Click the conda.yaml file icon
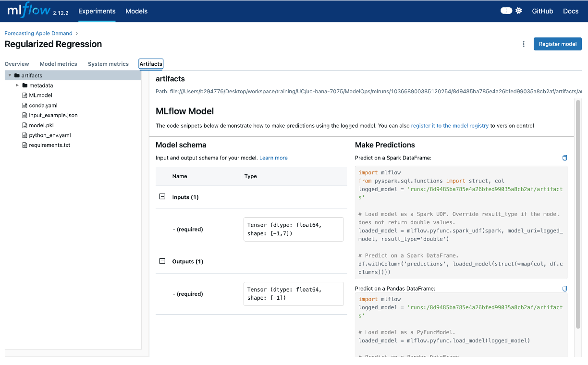Viewport: 588px width, 365px height. point(25,105)
